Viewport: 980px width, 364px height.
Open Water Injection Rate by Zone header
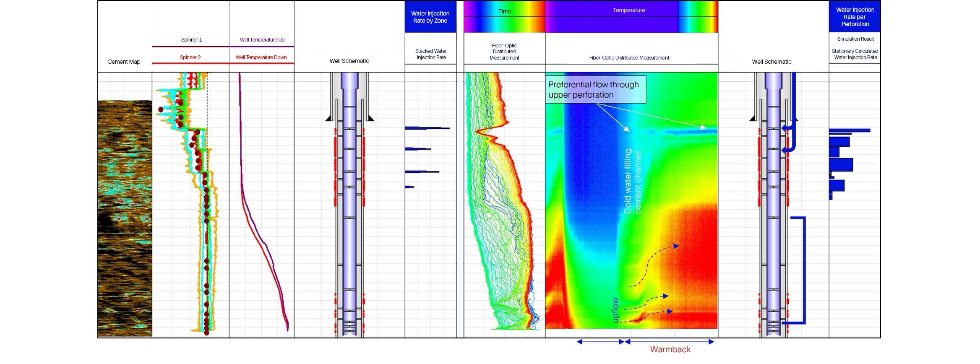pos(430,17)
